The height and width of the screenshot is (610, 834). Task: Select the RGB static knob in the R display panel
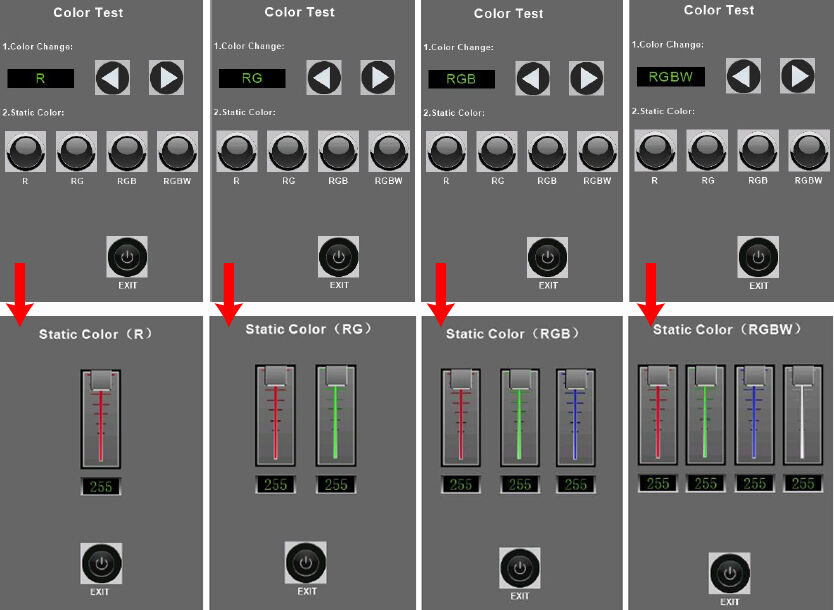tap(127, 152)
